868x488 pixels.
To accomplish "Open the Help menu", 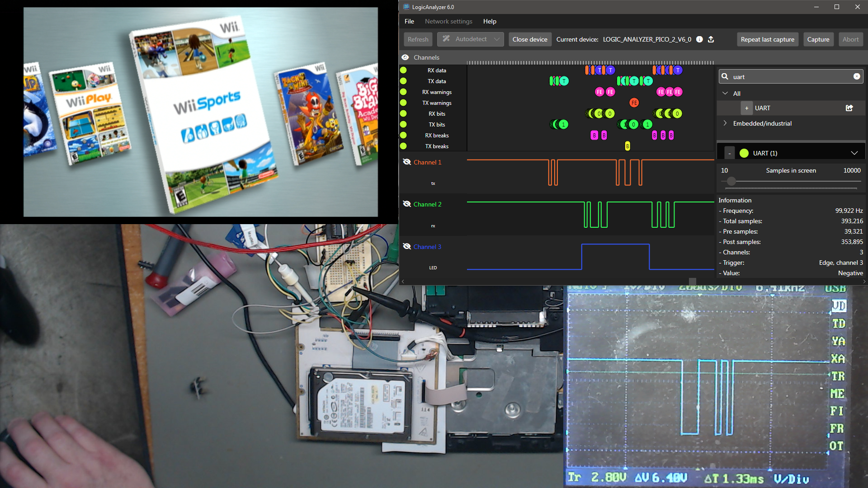I will click(x=489, y=21).
